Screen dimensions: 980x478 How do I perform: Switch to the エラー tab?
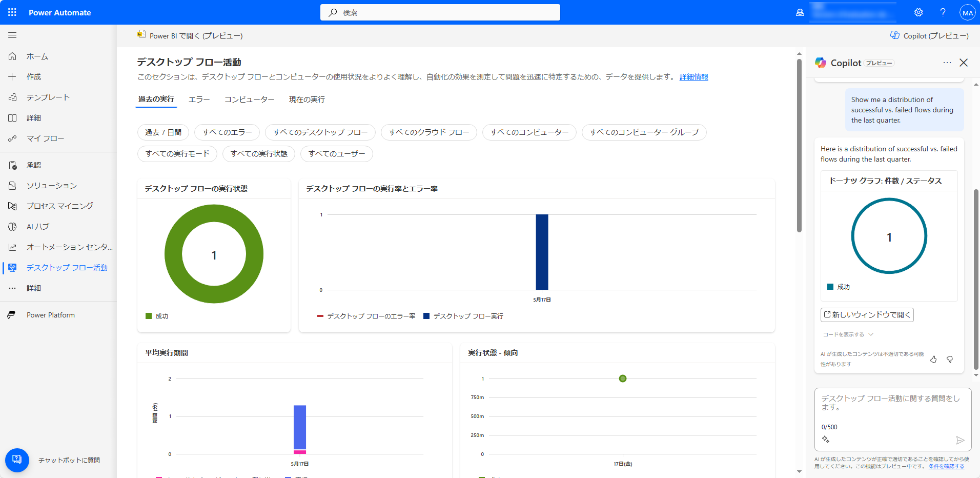tap(199, 99)
